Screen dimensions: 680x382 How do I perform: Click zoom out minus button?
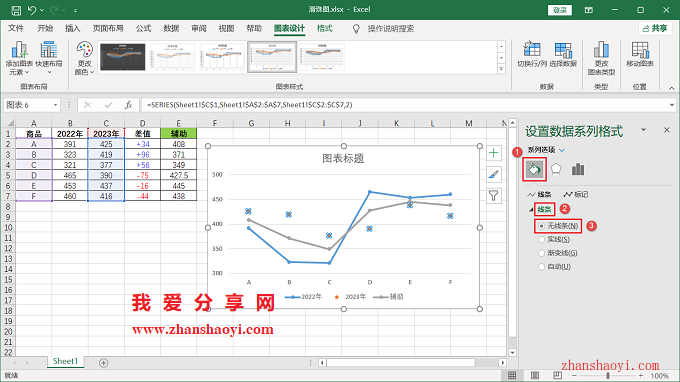coord(574,375)
